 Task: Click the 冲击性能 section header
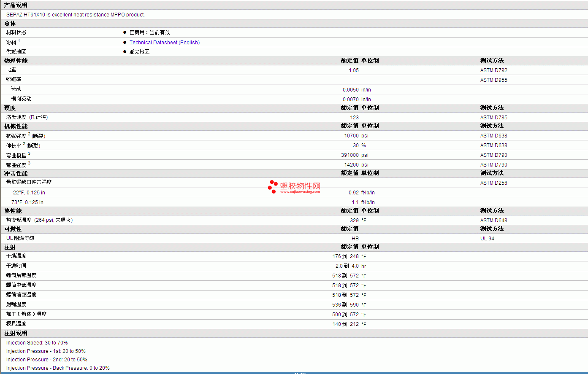click(x=16, y=173)
